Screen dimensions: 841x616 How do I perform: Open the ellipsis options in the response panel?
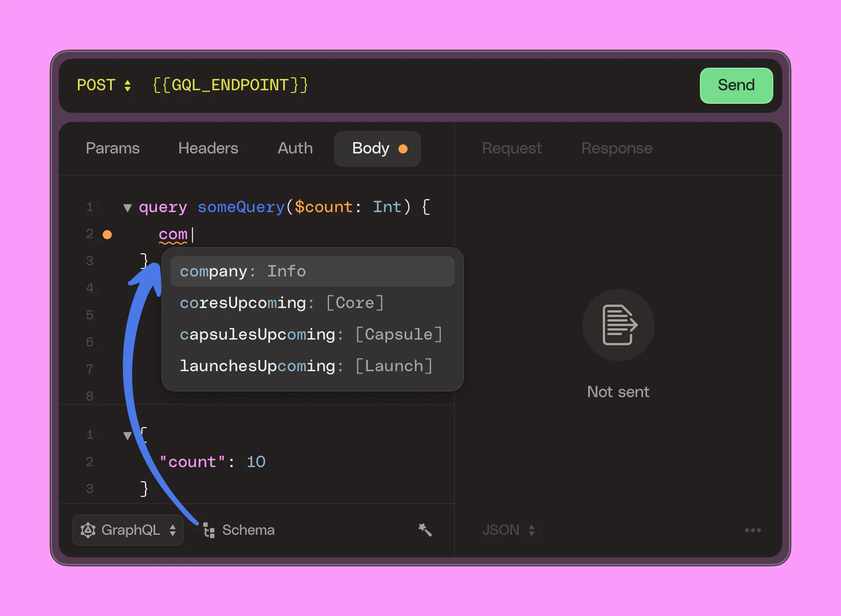pos(753,530)
